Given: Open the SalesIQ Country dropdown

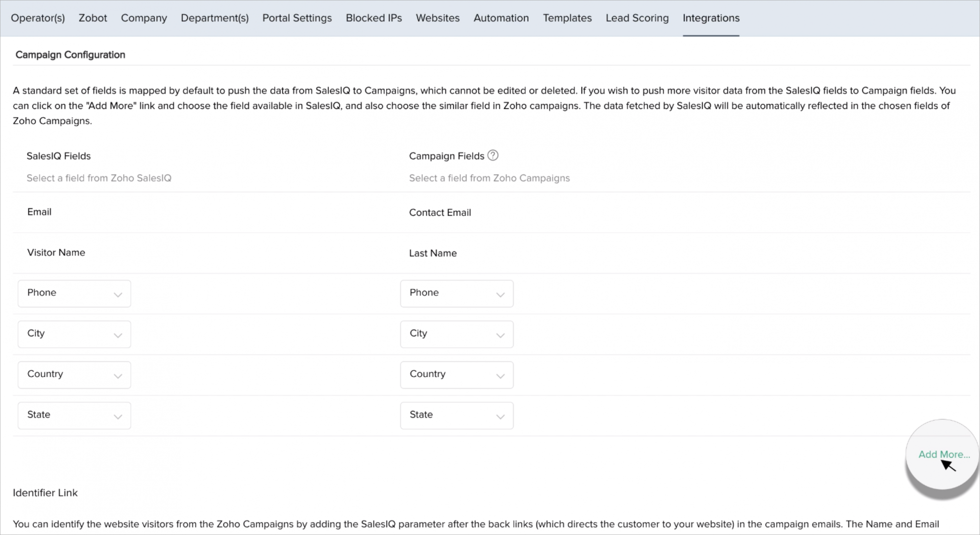Looking at the screenshot, I should 74,375.
